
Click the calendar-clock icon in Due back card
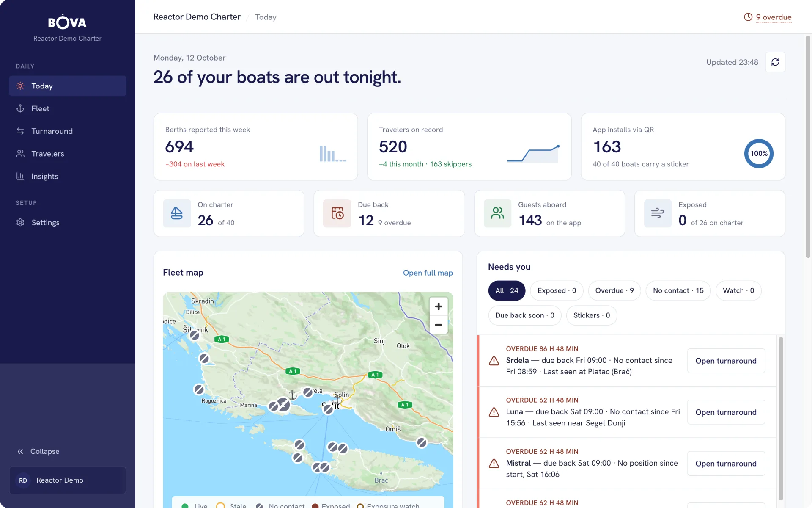tap(337, 213)
